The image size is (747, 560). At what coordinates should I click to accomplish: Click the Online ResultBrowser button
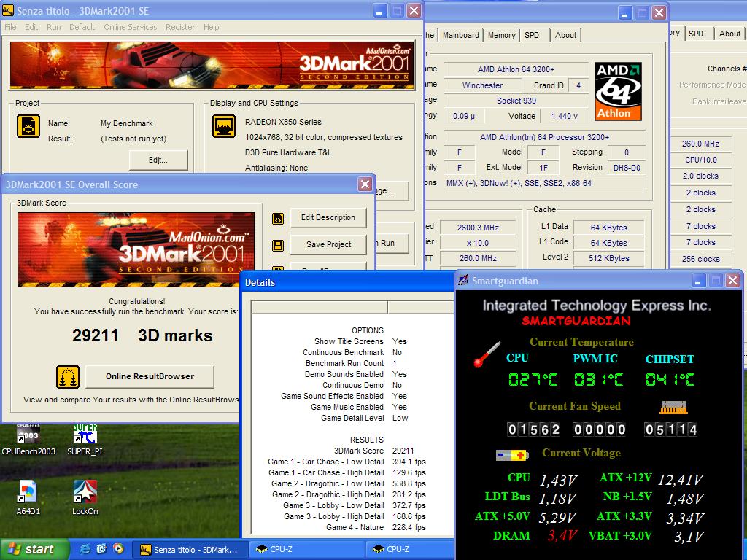point(150,376)
